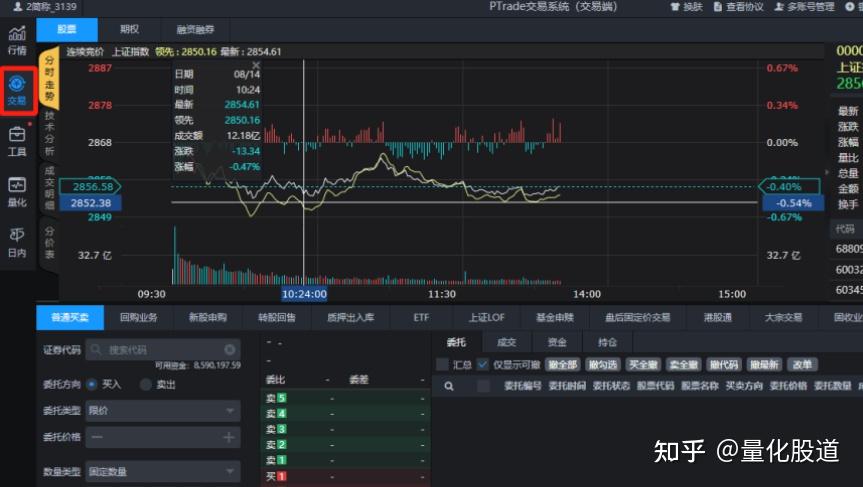Open the 大宗交易 block trade tab
Viewport: 863px width, 487px height.
click(783, 318)
